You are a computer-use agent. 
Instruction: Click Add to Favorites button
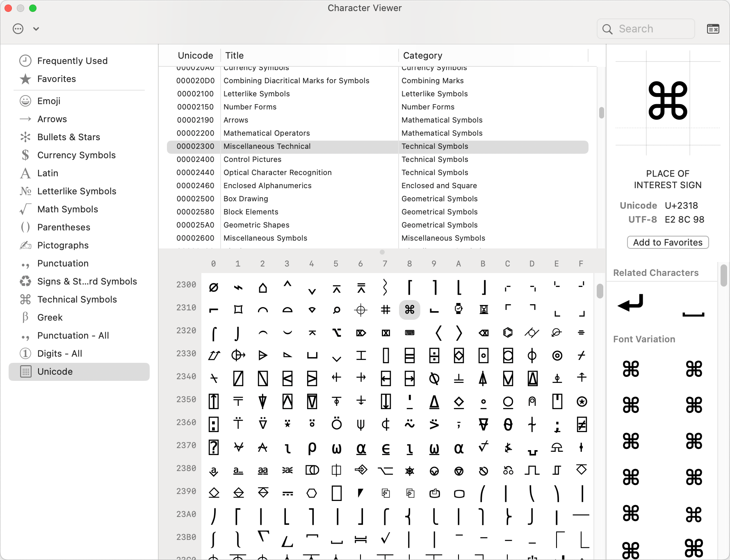pyautogui.click(x=668, y=242)
